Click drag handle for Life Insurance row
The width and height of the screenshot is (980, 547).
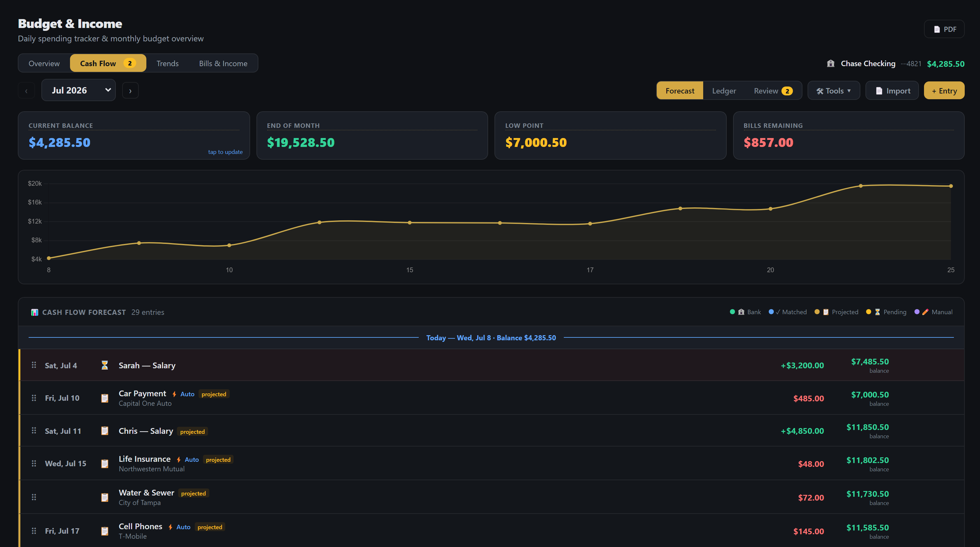[x=34, y=464]
